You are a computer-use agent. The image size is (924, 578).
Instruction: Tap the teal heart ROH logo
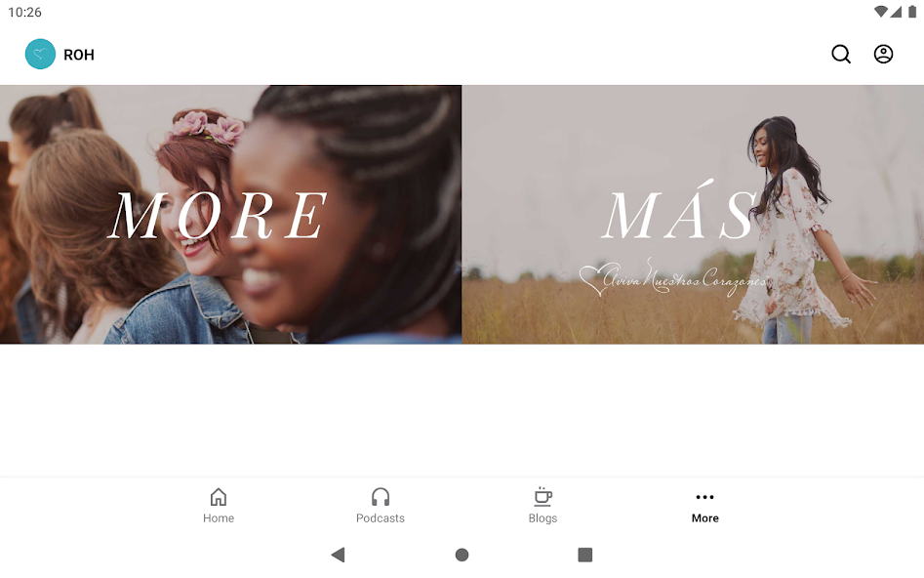(40, 55)
